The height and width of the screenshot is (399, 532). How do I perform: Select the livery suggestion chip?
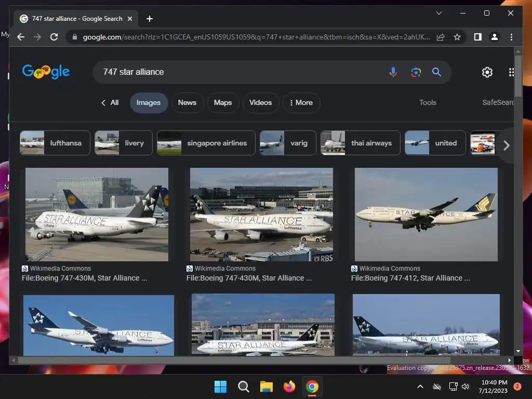click(x=124, y=143)
